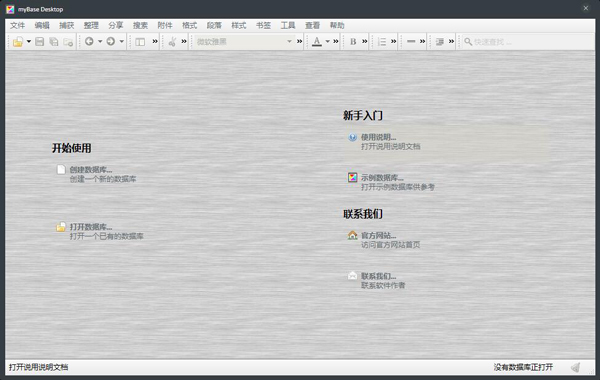The height and width of the screenshot is (380, 600).
Task: Click the numbered list toolbar icon
Action: [382, 41]
